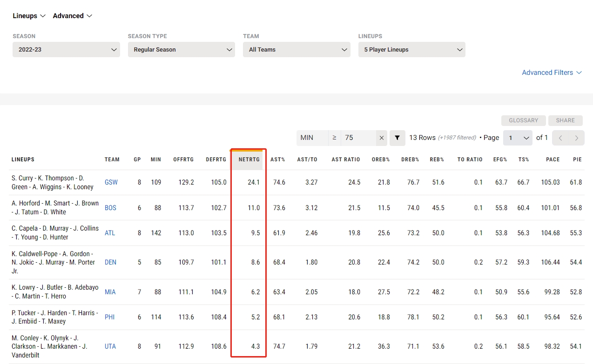Open the page number dropdown
This screenshot has width=593, height=364.
518,138
